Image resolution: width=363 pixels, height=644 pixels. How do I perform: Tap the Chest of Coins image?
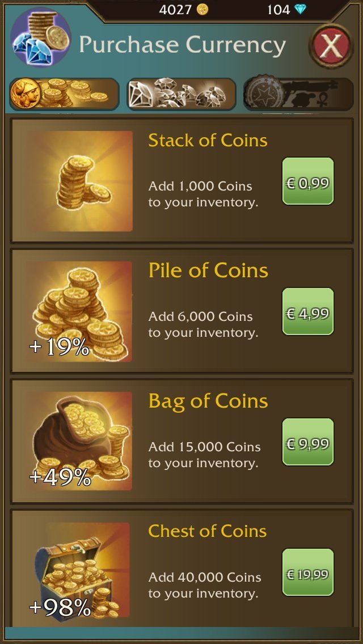(x=79, y=571)
